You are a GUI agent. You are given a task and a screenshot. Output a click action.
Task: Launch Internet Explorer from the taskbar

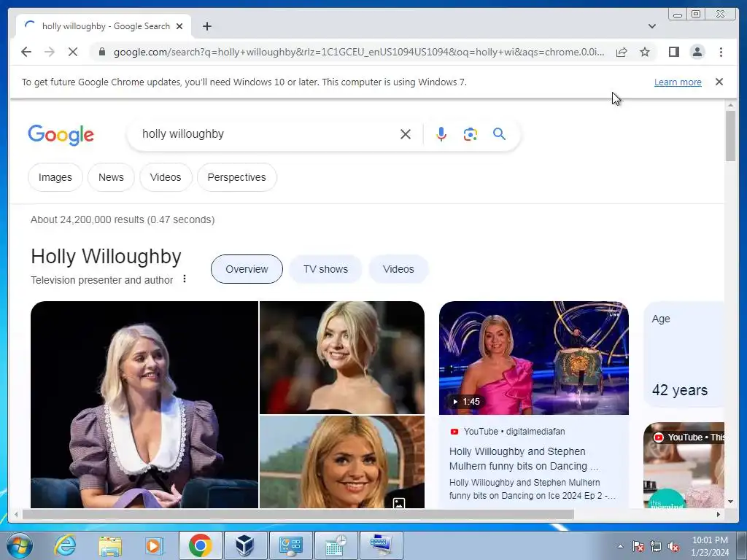[x=64, y=545]
